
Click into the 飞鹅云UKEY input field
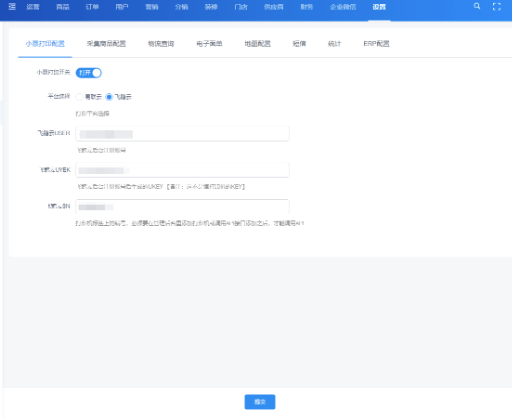(x=182, y=170)
